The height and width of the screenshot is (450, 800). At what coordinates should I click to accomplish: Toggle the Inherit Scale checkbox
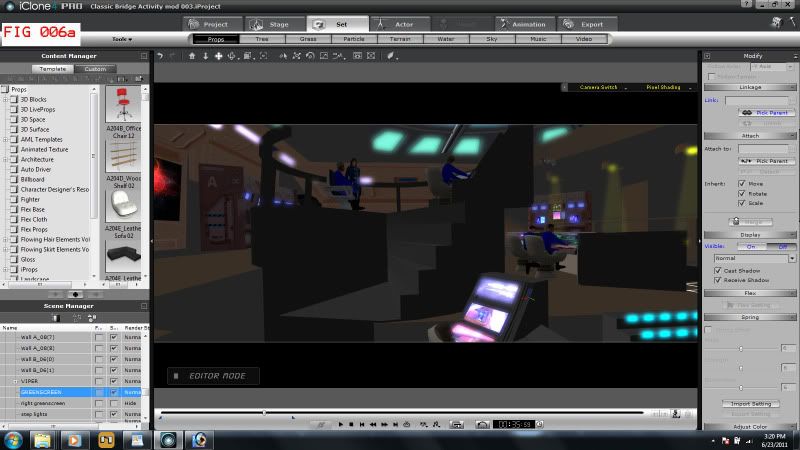742,203
